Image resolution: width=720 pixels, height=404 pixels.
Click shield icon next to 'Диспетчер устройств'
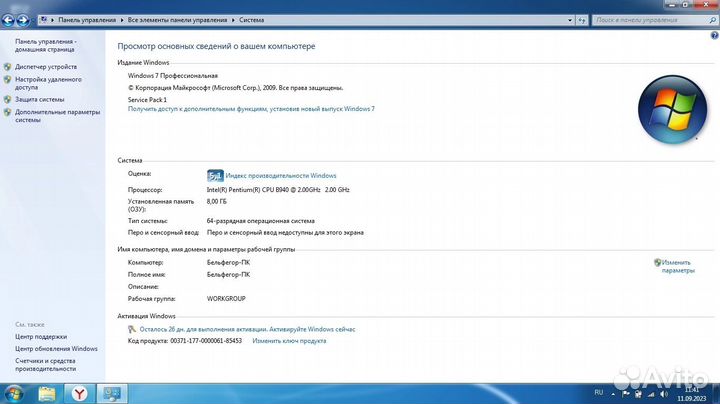(x=7, y=67)
